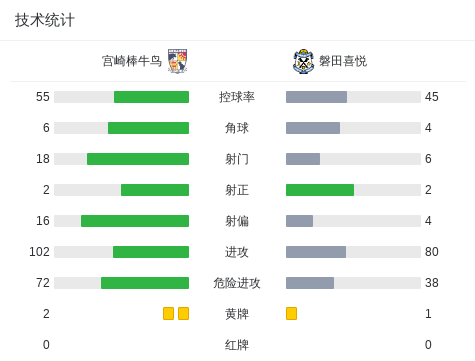Select the 技术统计 section heading
This screenshot has width=475, height=361.
45,20
